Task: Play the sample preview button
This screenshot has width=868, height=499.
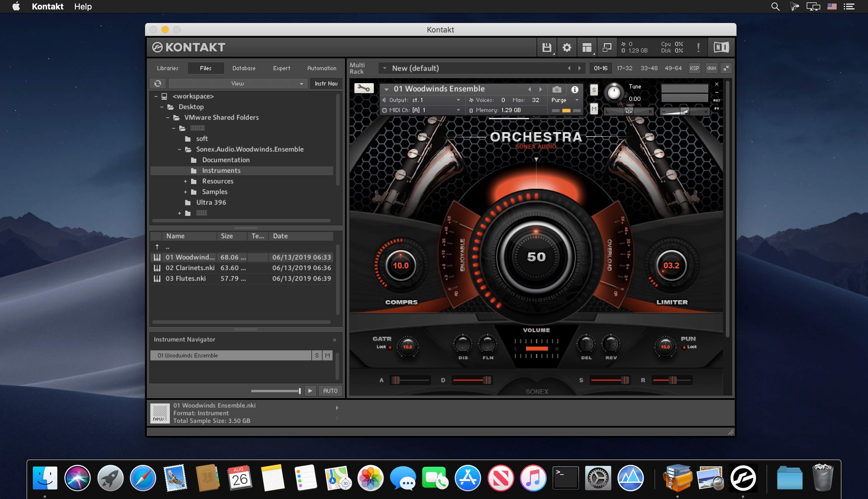Action: [x=310, y=391]
